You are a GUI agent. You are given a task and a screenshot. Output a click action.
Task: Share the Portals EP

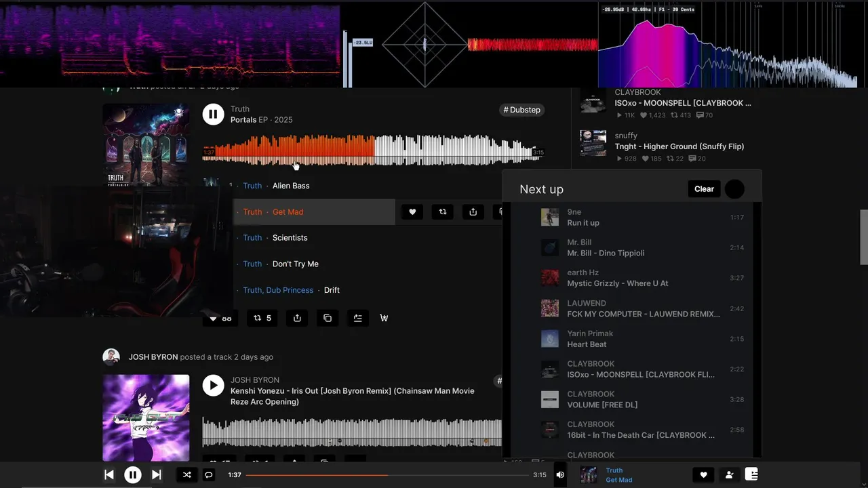pos(297,318)
